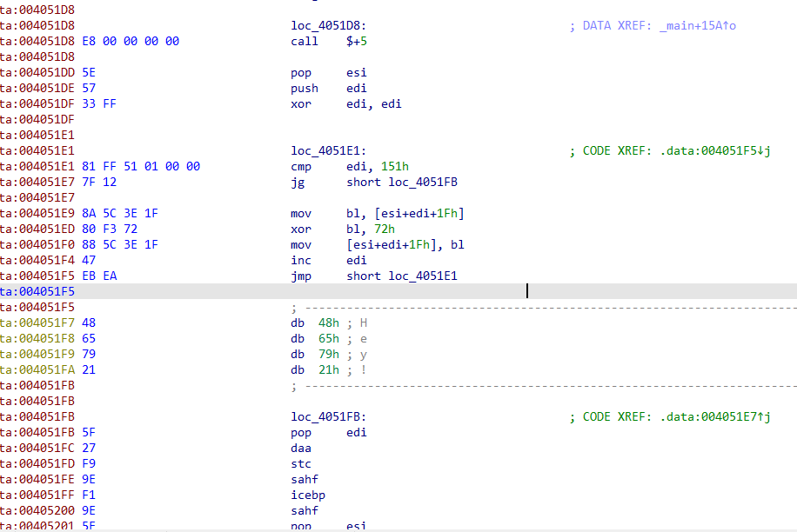Select 'mov [esi+edi+1Fh], bl' instruction
Viewport: 797px width, 532px height.
tap(378, 245)
